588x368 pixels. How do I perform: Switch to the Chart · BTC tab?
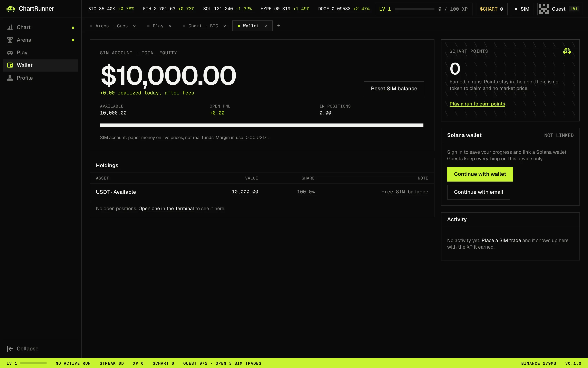click(x=203, y=26)
